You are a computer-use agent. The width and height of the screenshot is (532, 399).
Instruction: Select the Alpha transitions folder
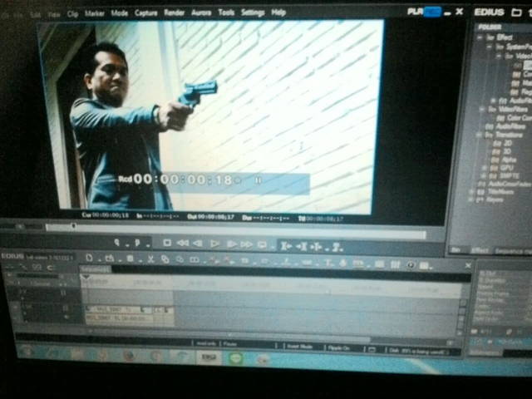(x=505, y=160)
